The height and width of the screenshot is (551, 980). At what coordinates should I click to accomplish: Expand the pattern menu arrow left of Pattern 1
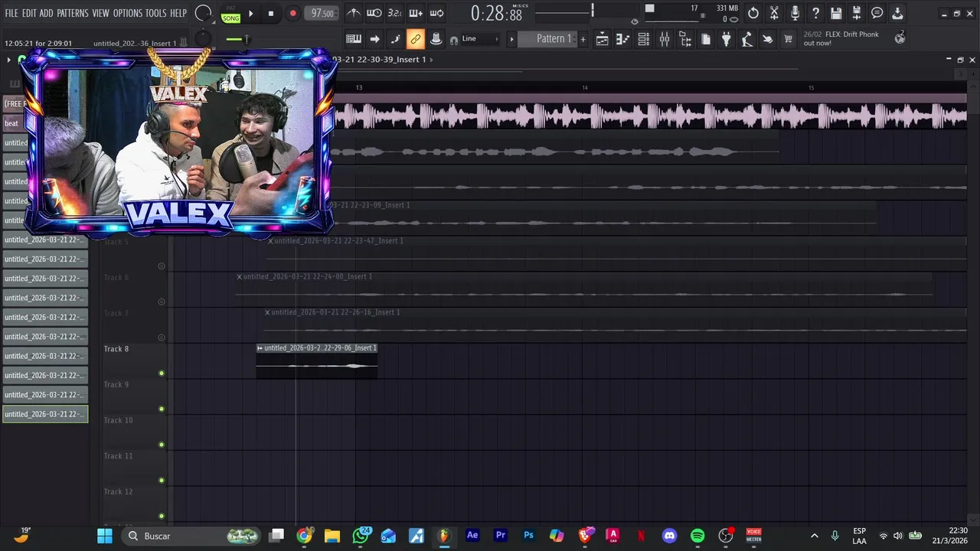click(x=511, y=39)
